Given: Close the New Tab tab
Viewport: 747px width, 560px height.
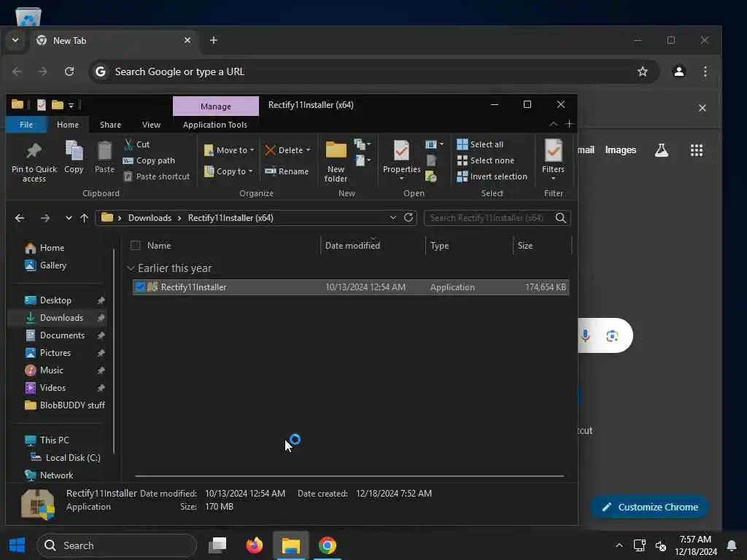Looking at the screenshot, I should coord(187,41).
